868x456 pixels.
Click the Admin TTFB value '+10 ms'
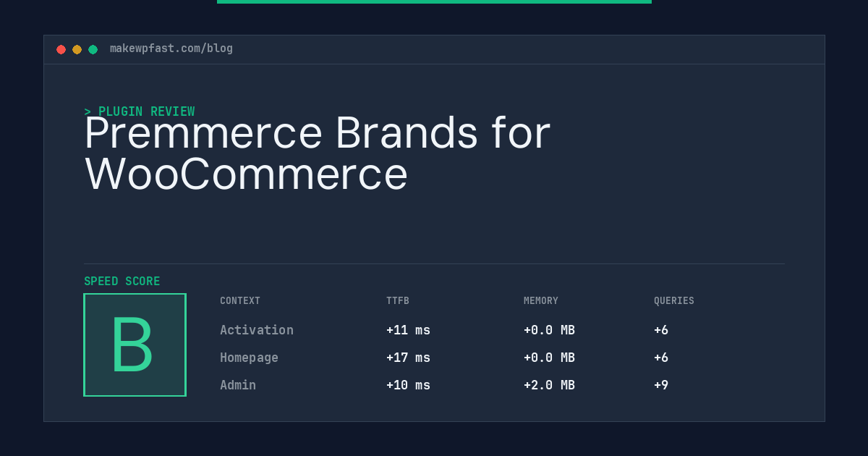408,385
